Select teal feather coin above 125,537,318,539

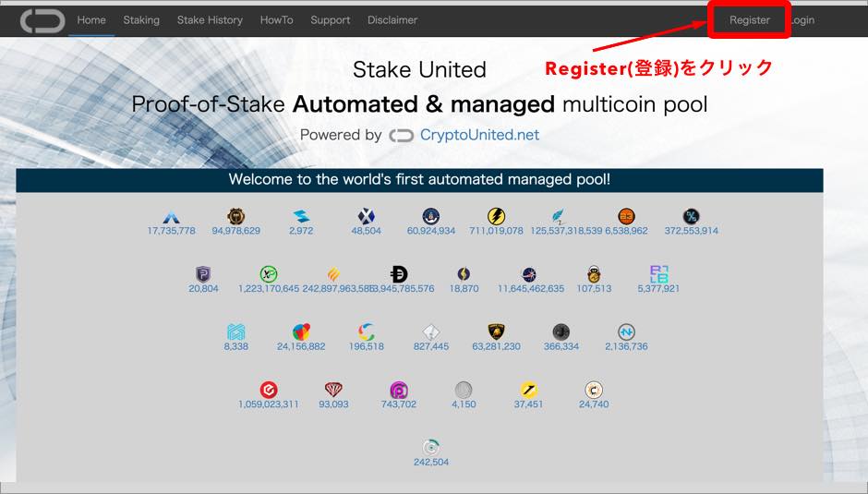(x=559, y=216)
